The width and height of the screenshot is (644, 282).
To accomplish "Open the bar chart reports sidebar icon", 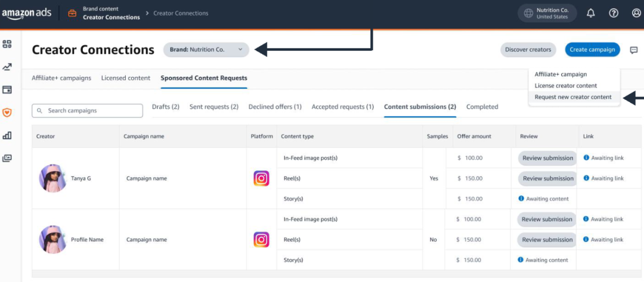I will [7, 135].
